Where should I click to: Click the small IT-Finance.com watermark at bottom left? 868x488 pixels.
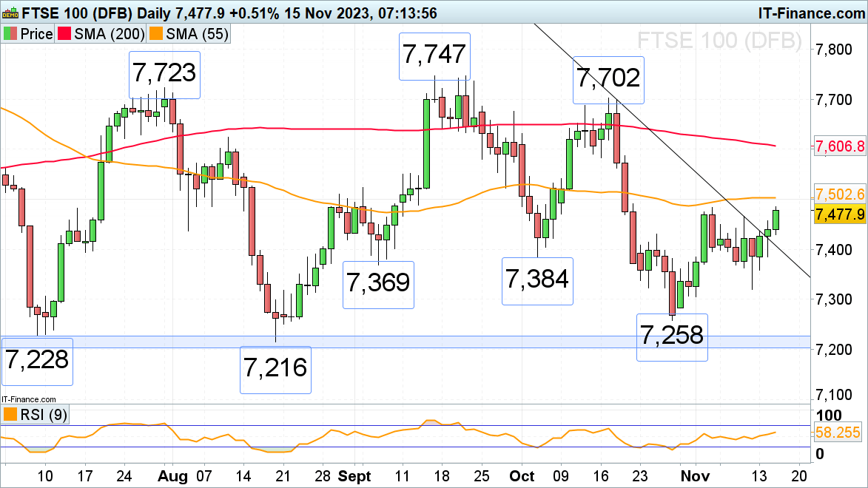click(27, 399)
